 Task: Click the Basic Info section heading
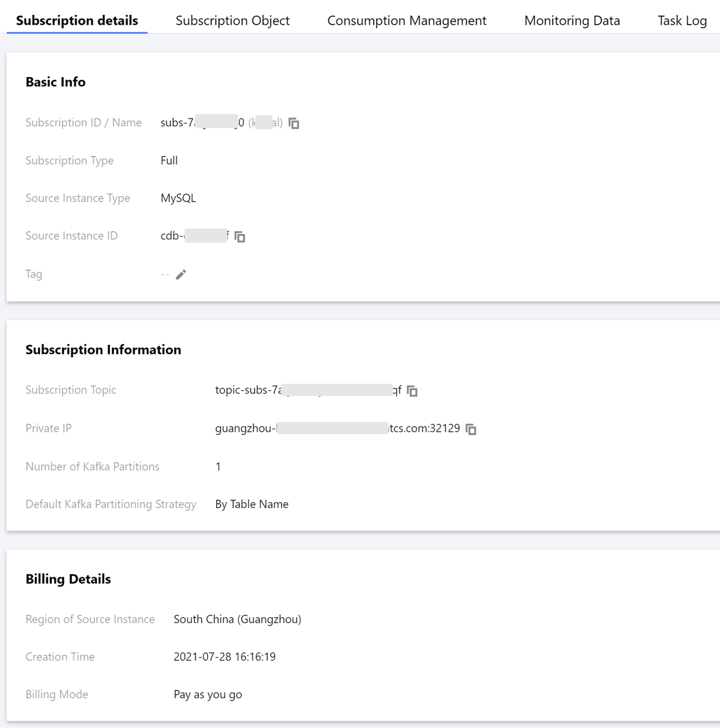(56, 82)
